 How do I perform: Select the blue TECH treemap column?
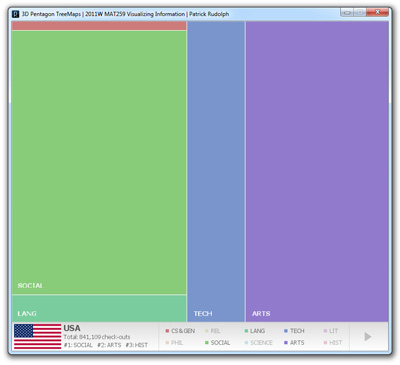coord(216,171)
